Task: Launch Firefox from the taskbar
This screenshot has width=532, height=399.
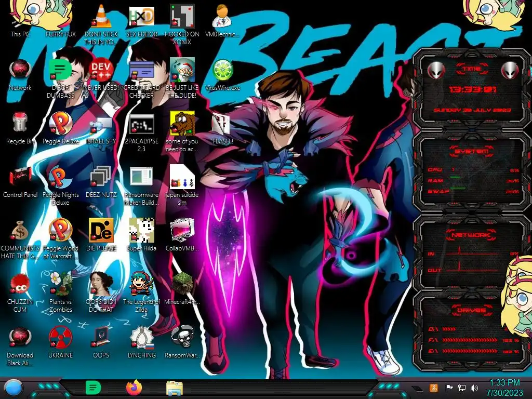Action: (134, 388)
